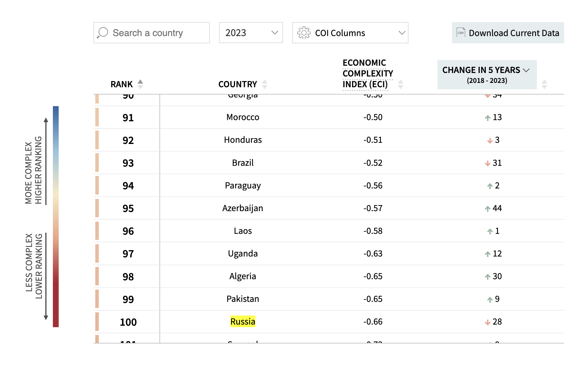Sort by ECI column arrows
This screenshot has width=588, height=374.
pos(401,84)
